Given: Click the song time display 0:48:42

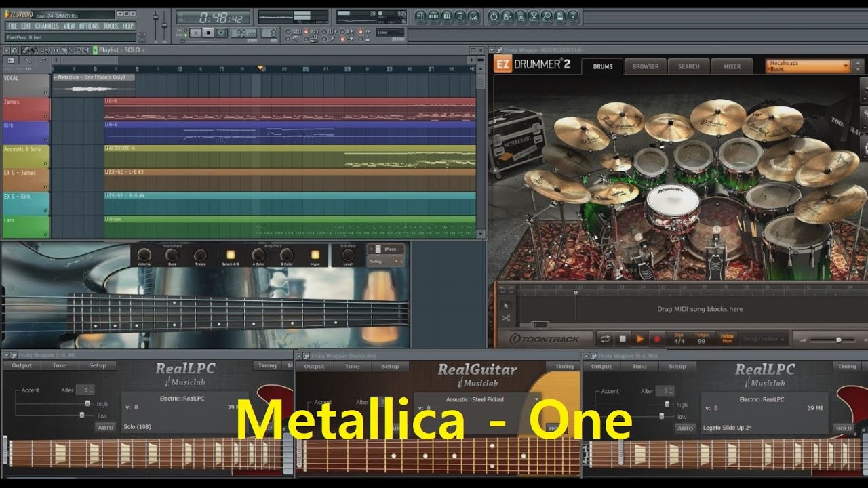Looking at the screenshot, I should (214, 17).
